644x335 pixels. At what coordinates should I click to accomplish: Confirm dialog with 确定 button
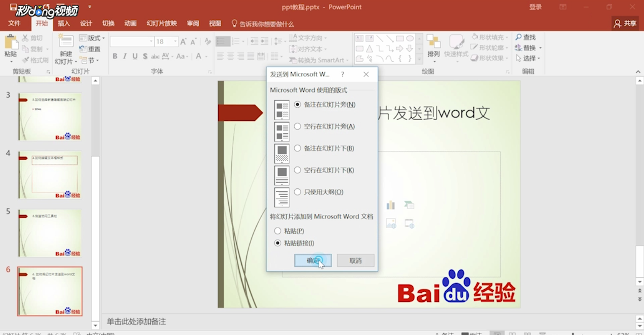[313, 261]
